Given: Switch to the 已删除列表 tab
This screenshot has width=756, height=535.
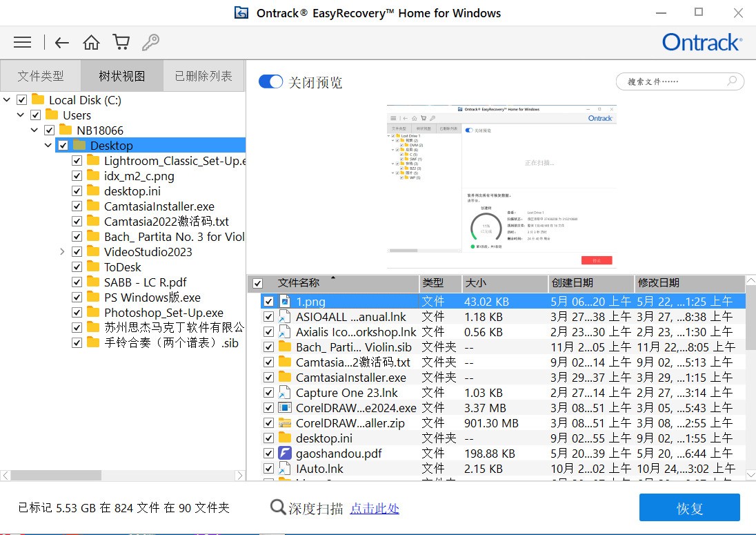Looking at the screenshot, I should 203,75.
